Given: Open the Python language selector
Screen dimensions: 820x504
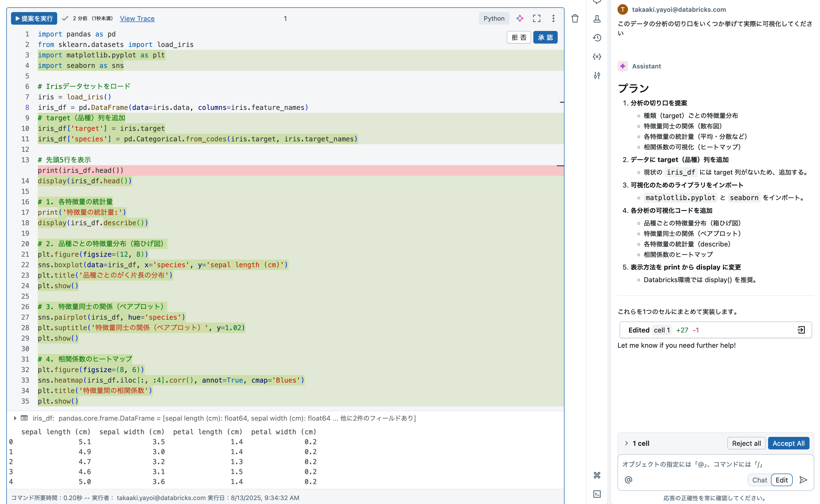Looking at the screenshot, I should [494, 18].
